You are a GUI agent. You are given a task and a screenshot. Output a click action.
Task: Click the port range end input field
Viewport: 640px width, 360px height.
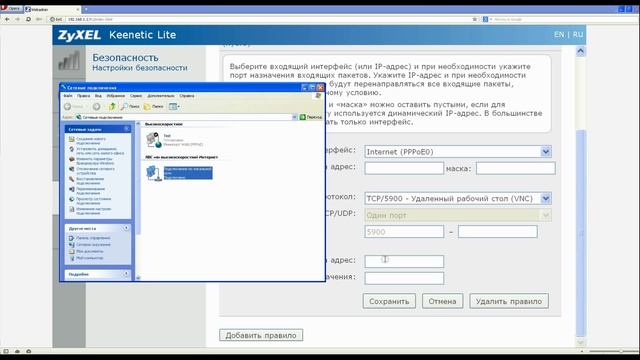click(498, 232)
